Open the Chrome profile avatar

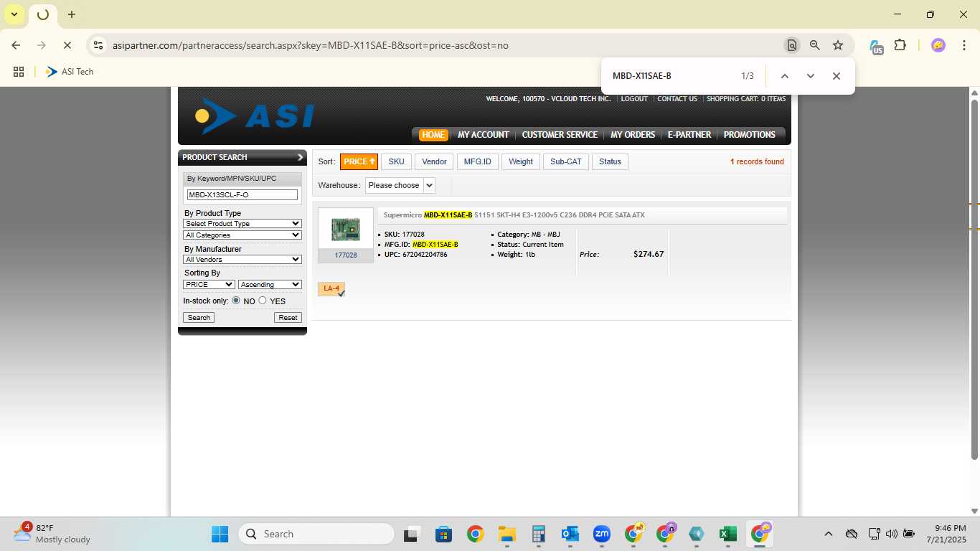click(938, 45)
